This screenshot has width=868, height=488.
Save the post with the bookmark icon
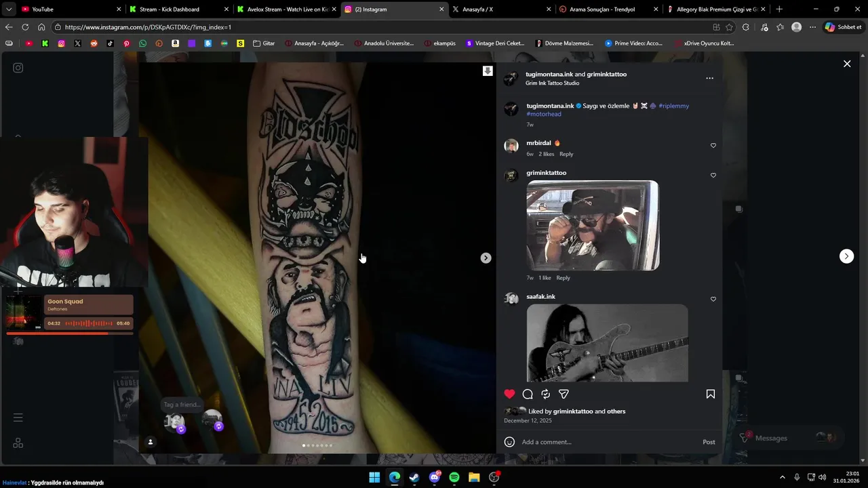[711, 394]
